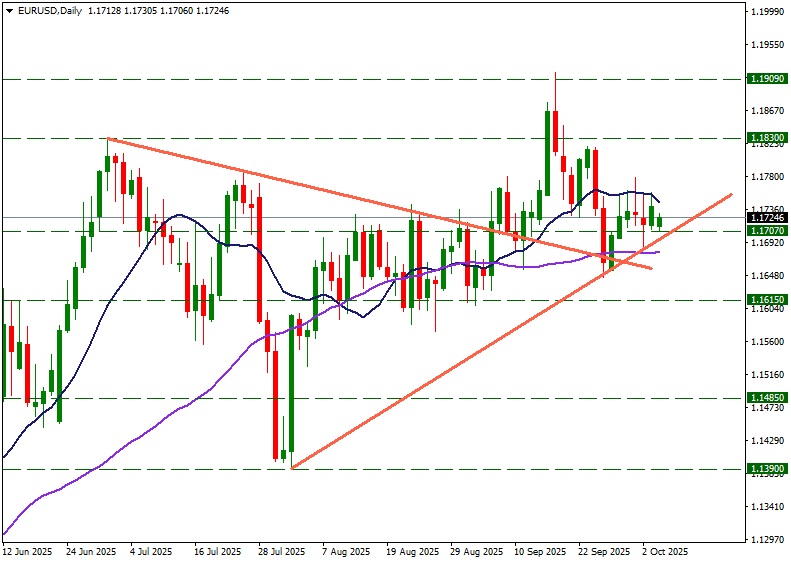Select 10 Sep 2025 on the time axis
The height and width of the screenshot is (563, 791).
pos(540,552)
